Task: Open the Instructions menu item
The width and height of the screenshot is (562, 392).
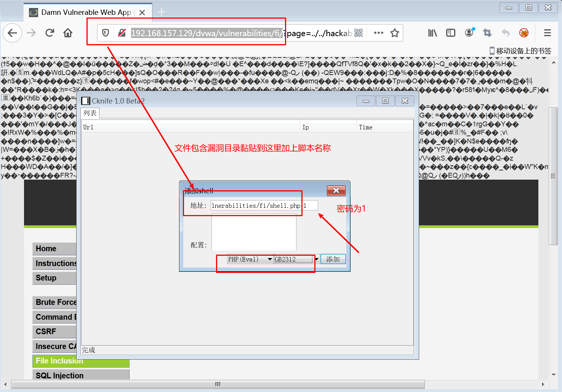Action: tap(54, 263)
